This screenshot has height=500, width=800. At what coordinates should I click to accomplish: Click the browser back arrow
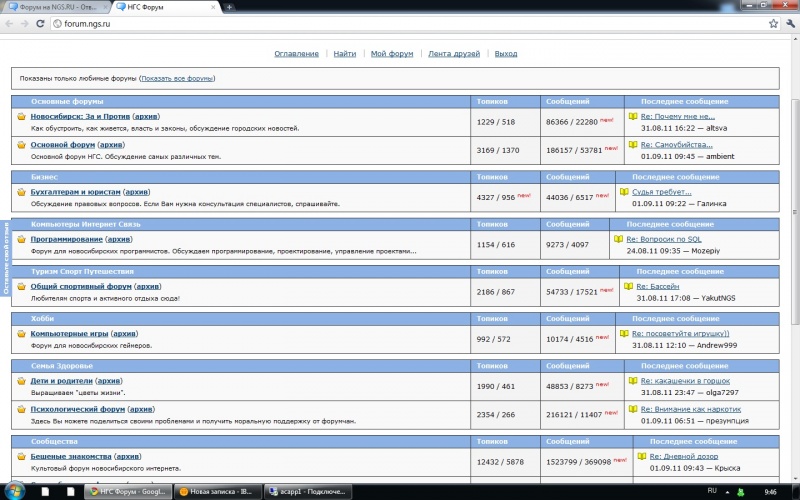pos(9,22)
